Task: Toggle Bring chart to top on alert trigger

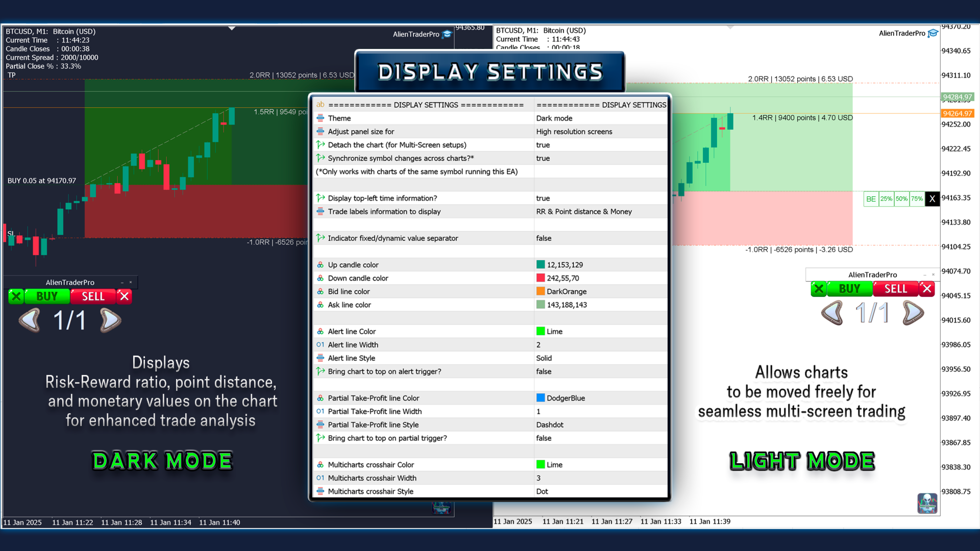Action: 600,371
